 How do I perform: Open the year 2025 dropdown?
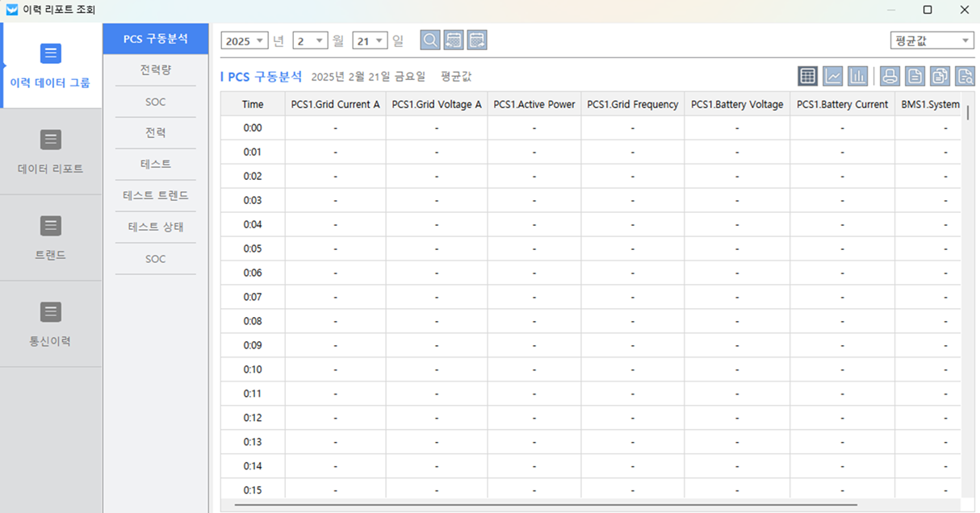pos(245,41)
